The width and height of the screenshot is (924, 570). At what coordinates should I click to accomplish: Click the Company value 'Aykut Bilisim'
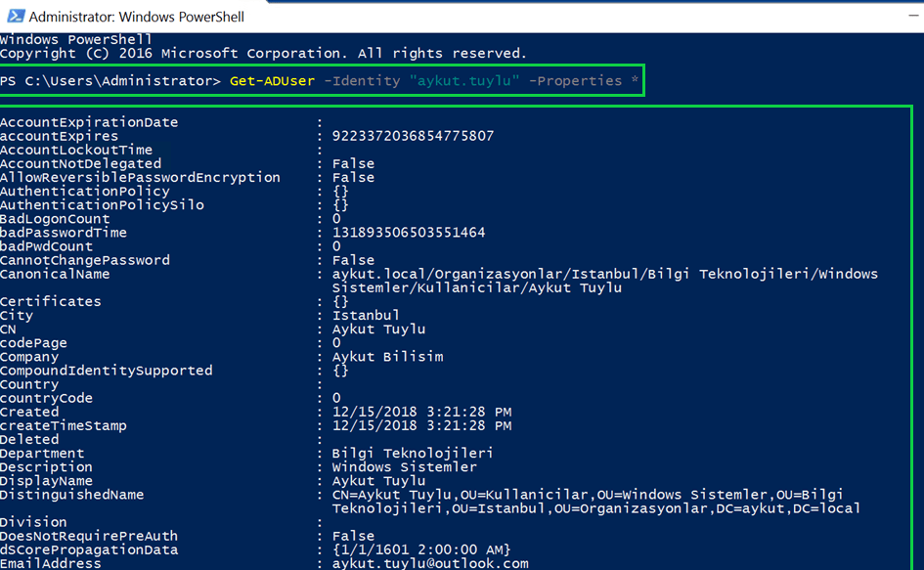point(387,357)
